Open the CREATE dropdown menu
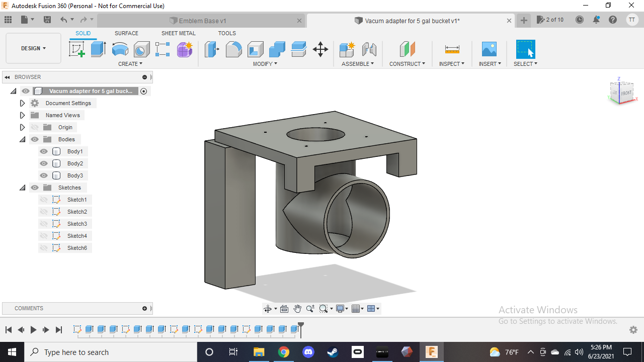Screen dimensions: 644x362 pyautogui.click(x=130, y=64)
